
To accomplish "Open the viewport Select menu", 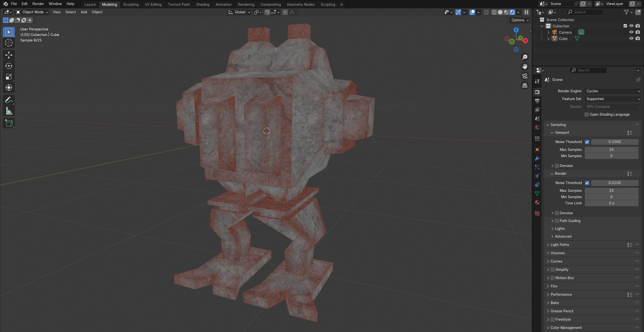I will tap(70, 12).
